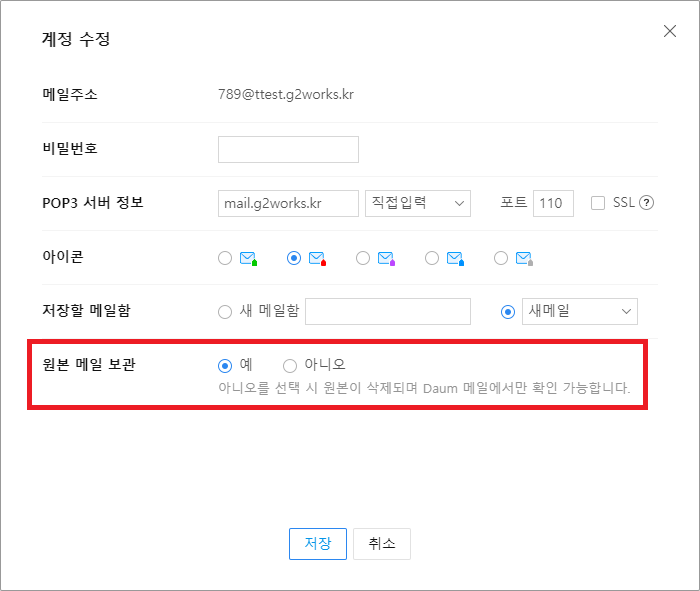The height and width of the screenshot is (591, 700).
Task: Select the red mail icon radio button
Action: pyautogui.click(x=294, y=258)
